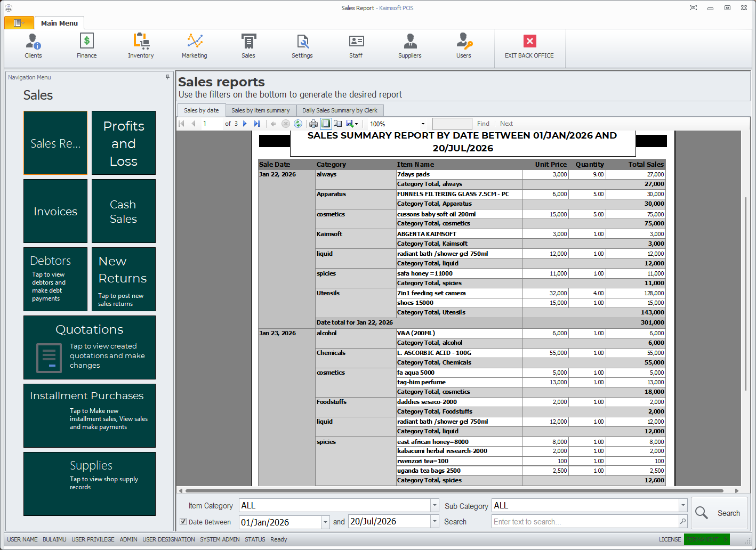Image resolution: width=756 pixels, height=550 pixels.
Task: Pin the Navigation Menu panel
Action: tap(167, 77)
